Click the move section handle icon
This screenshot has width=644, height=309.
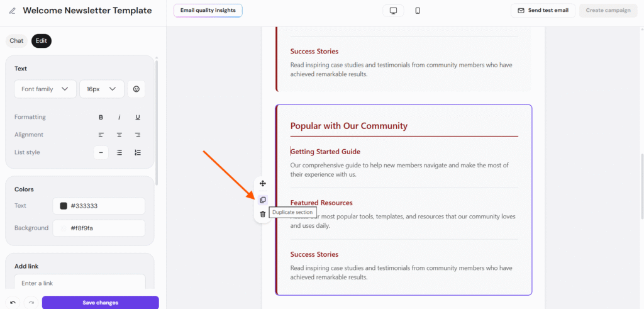coord(263,184)
